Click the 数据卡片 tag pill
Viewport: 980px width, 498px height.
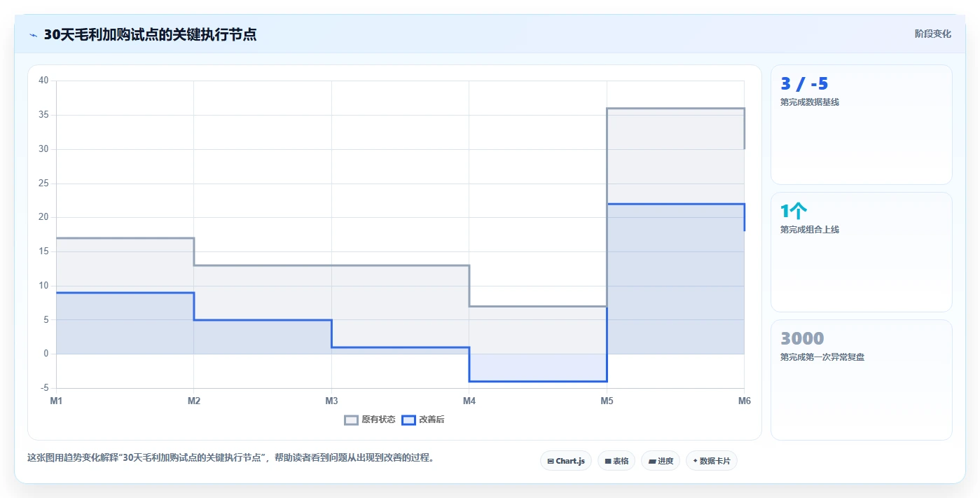tap(712, 461)
